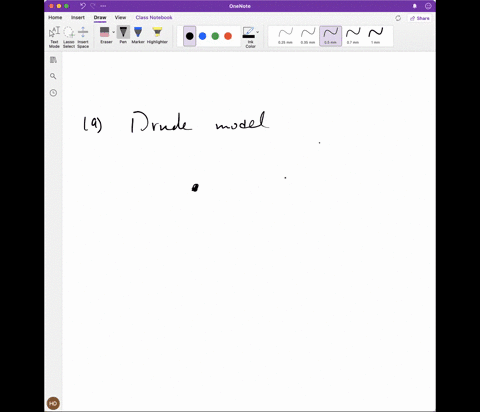The image size is (480, 412).
Task: Choose the black ink color swatch
Action: (190, 36)
